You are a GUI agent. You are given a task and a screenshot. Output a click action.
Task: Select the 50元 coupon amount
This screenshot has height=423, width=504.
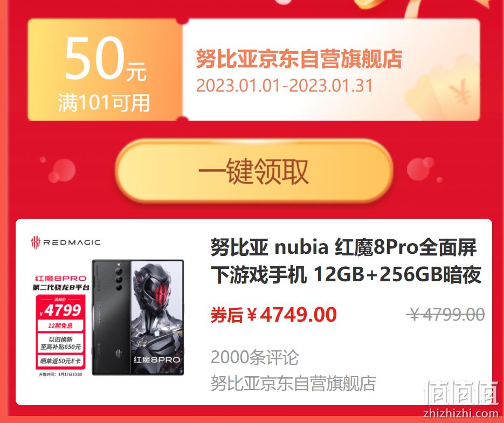click(106, 59)
